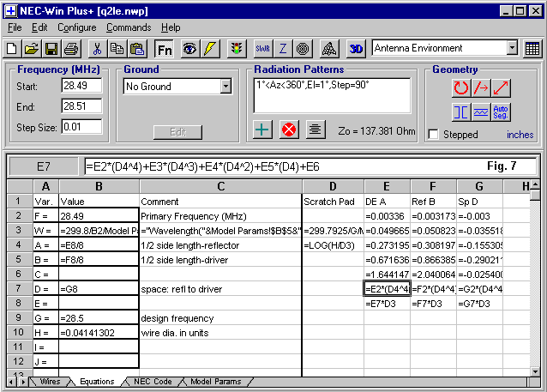Screen dimensions: 547x392
Task: Open the Commands menu
Action: (x=129, y=27)
